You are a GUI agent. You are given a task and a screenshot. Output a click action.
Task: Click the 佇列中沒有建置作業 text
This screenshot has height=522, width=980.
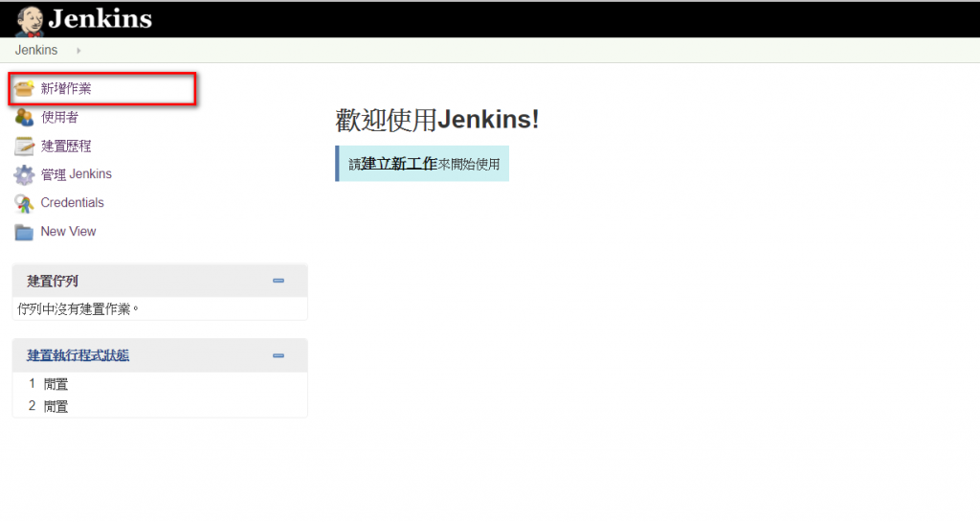coord(78,308)
